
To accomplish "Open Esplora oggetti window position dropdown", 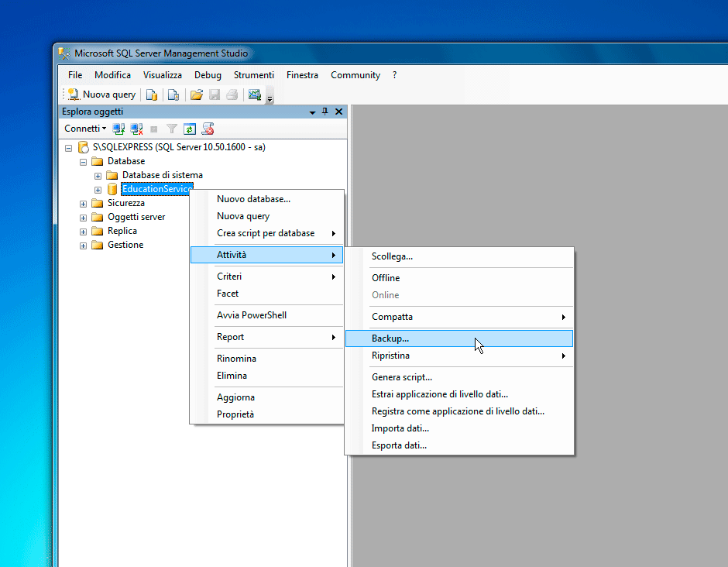I will pos(312,112).
